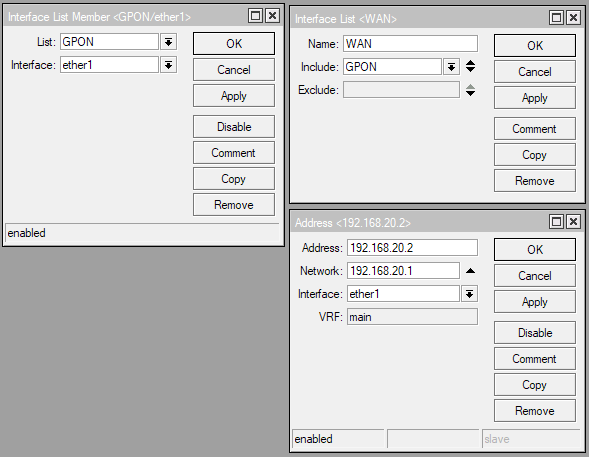This screenshot has width=589, height=457.
Task: Collapse the Network field using up arrow
Action: point(470,271)
